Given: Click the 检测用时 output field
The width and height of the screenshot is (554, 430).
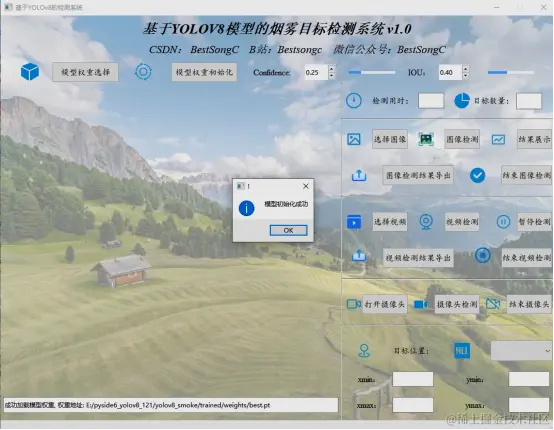Looking at the screenshot, I should 431,101.
